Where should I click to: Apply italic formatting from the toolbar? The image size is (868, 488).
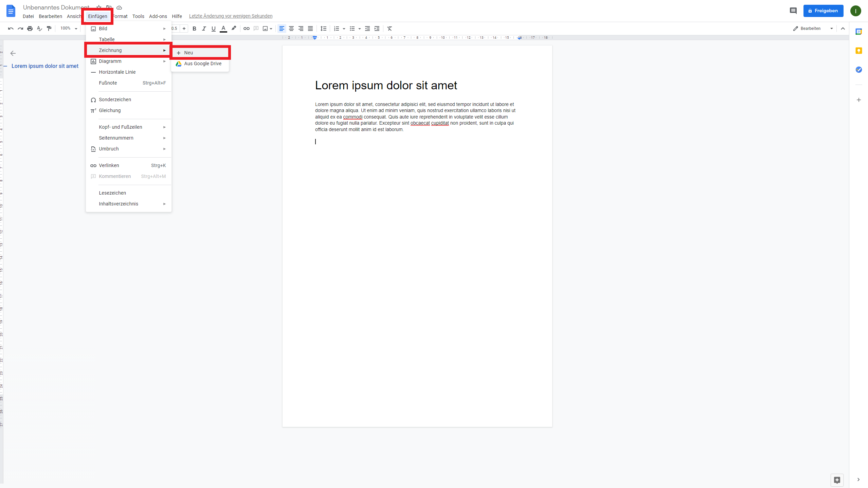click(204, 29)
